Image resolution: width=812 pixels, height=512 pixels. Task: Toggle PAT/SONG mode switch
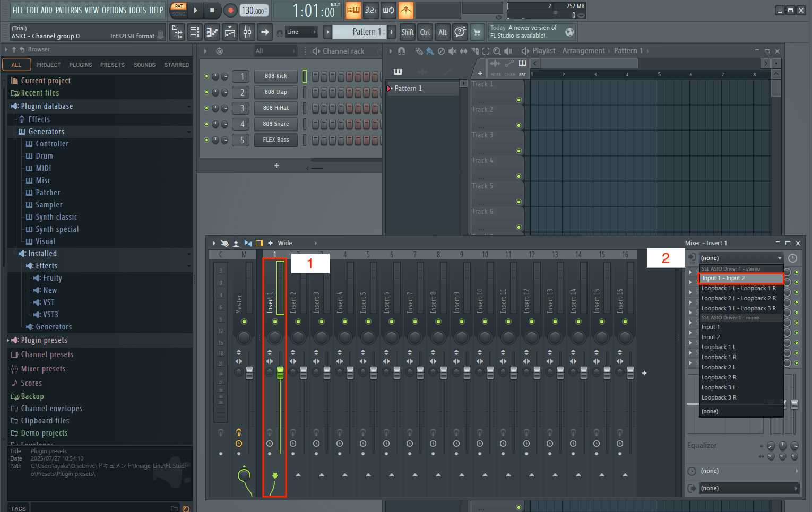(x=179, y=10)
